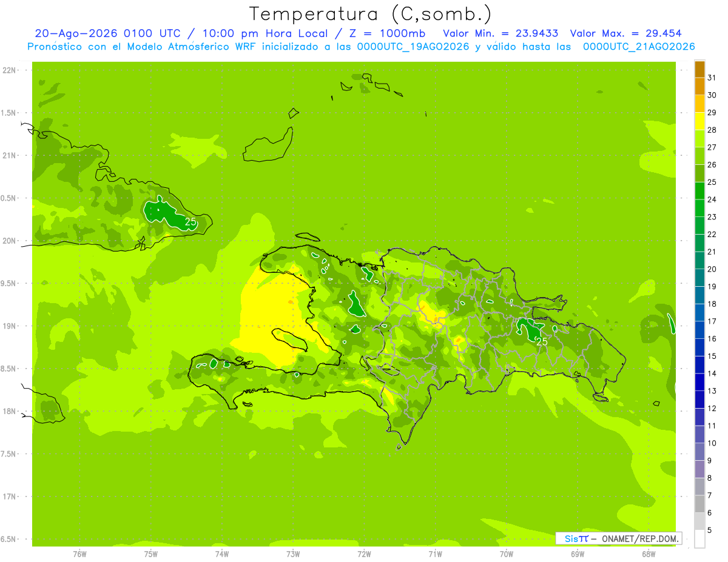
Task: Click the '25' contour label over eastern Dominican Republic
Action: [x=542, y=342]
